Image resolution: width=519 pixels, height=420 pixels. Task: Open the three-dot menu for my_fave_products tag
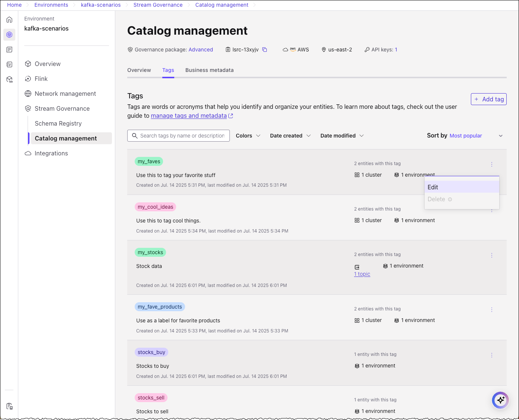click(x=491, y=310)
